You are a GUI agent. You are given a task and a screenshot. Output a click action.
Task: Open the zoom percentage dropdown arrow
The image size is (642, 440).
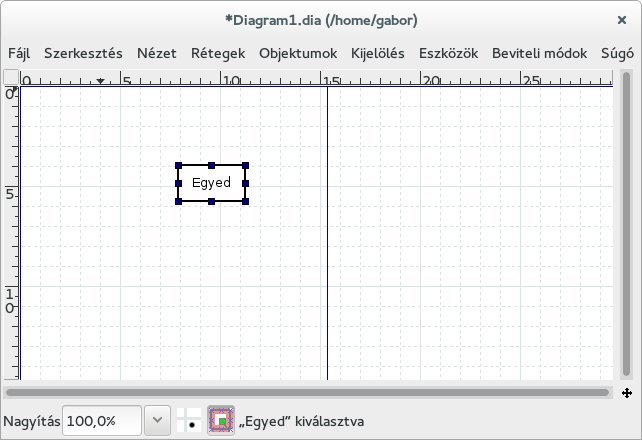coord(157,421)
